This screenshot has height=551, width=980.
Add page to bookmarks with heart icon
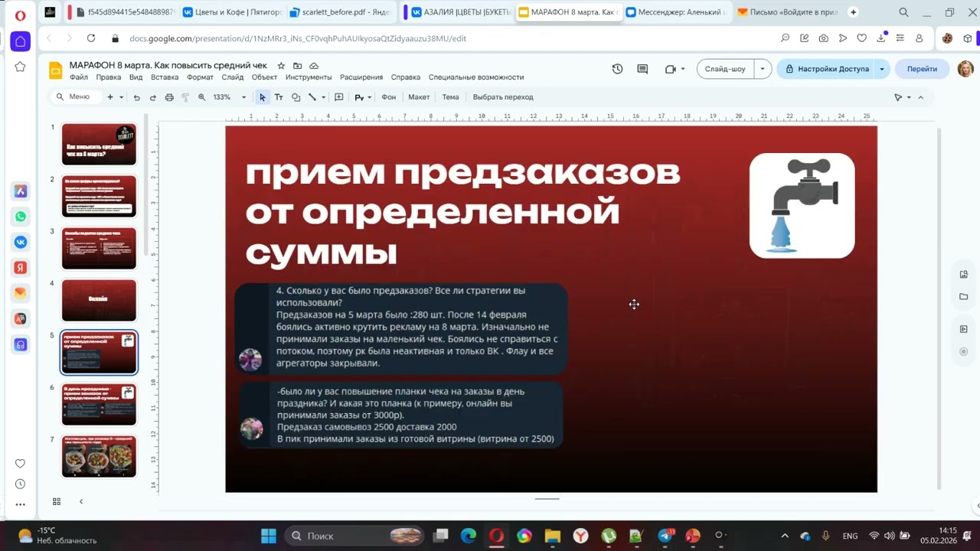tap(861, 38)
